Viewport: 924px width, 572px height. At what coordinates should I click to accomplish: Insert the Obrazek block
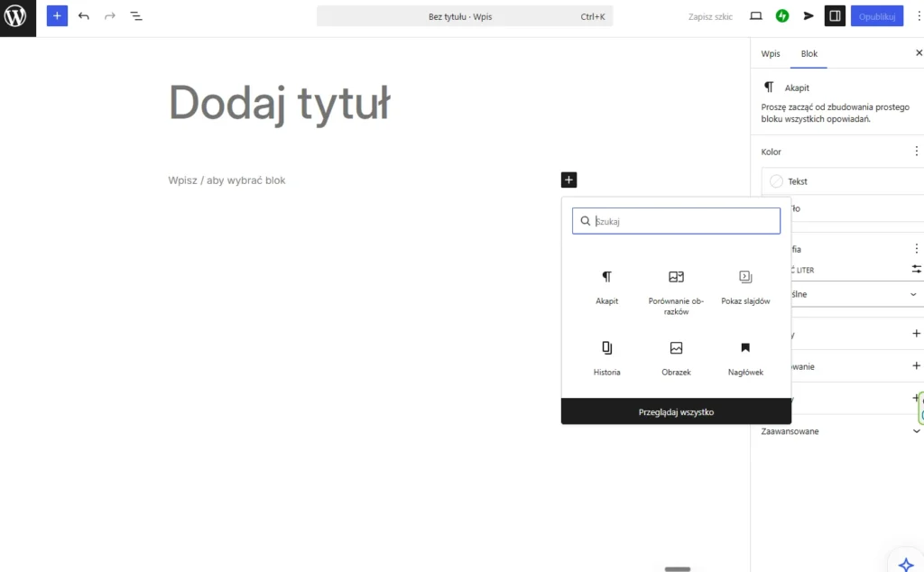[x=676, y=358]
